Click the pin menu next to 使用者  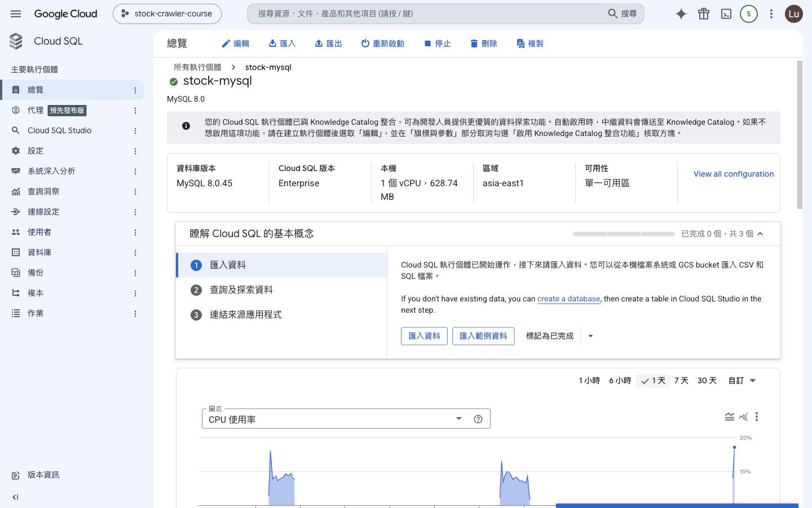135,233
